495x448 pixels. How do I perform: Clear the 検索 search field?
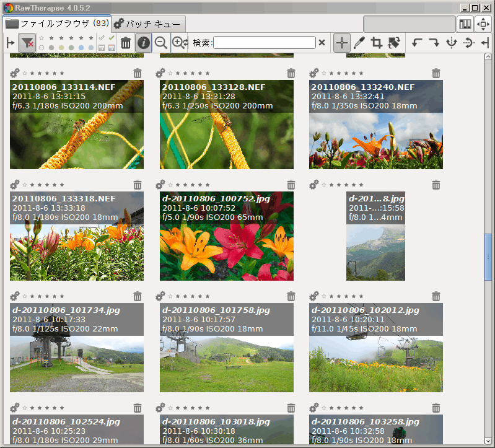[x=322, y=43]
